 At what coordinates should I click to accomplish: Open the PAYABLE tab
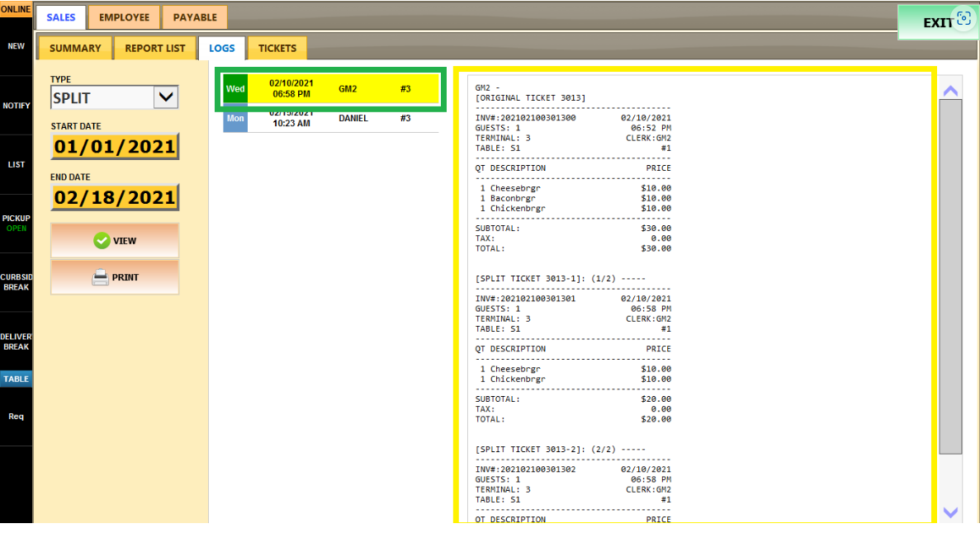click(x=194, y=17)
